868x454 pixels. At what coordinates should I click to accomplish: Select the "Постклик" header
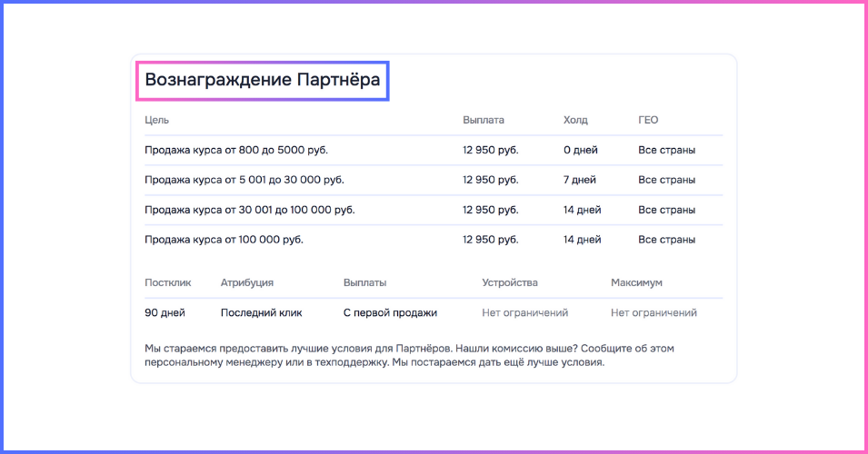(x=168, y=282)
